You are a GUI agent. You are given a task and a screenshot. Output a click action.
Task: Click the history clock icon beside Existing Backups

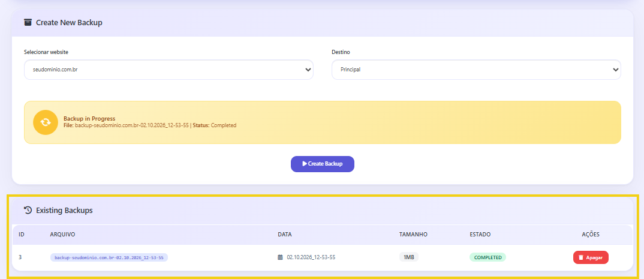pos(28,211)
